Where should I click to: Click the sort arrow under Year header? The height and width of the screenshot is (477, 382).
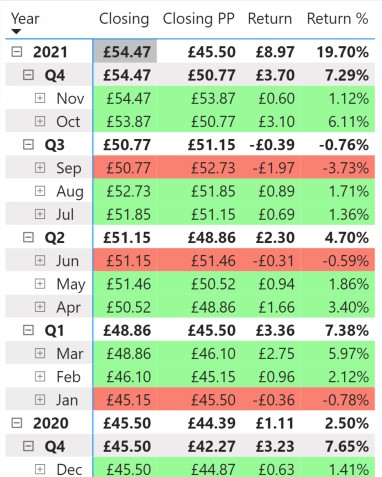pyautogui.click(x=16, y=32)
